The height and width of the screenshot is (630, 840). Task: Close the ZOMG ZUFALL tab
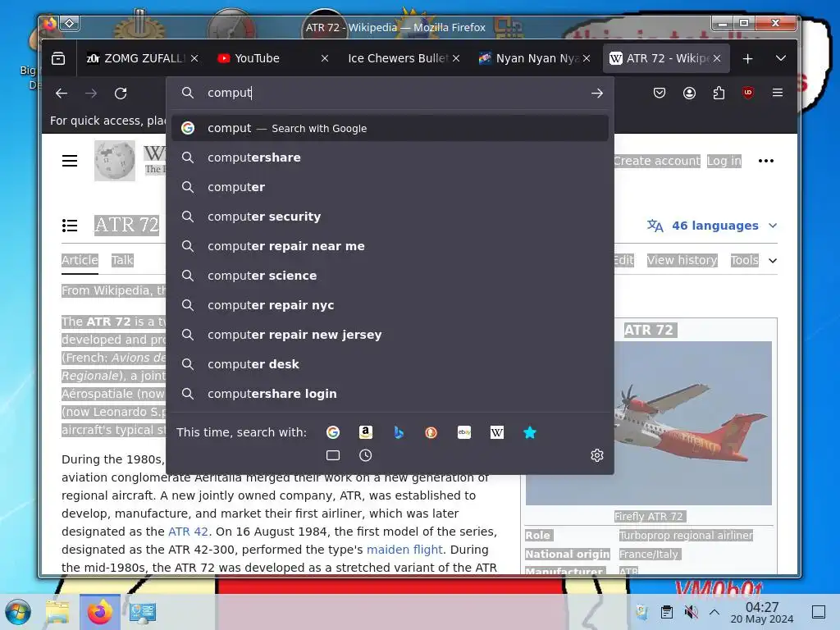point(194,58)
